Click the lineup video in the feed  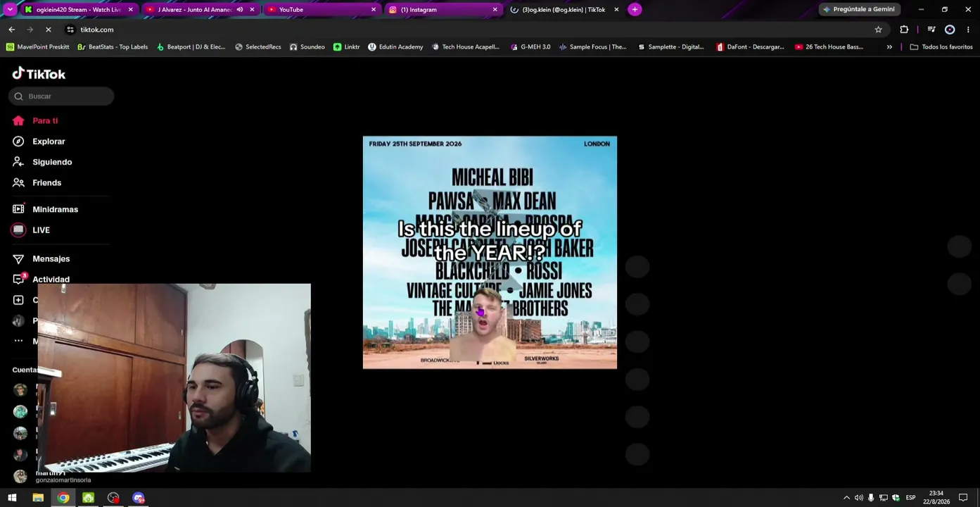click(x=490, y=252)
